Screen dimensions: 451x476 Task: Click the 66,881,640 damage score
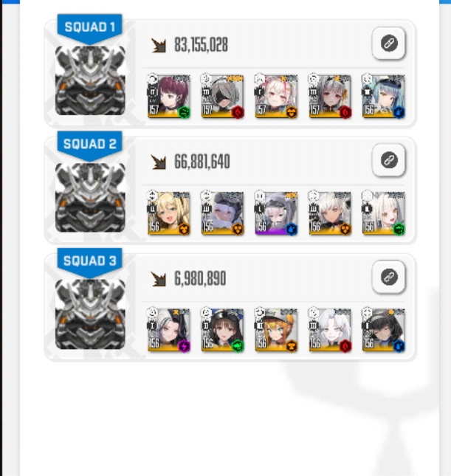202,162
